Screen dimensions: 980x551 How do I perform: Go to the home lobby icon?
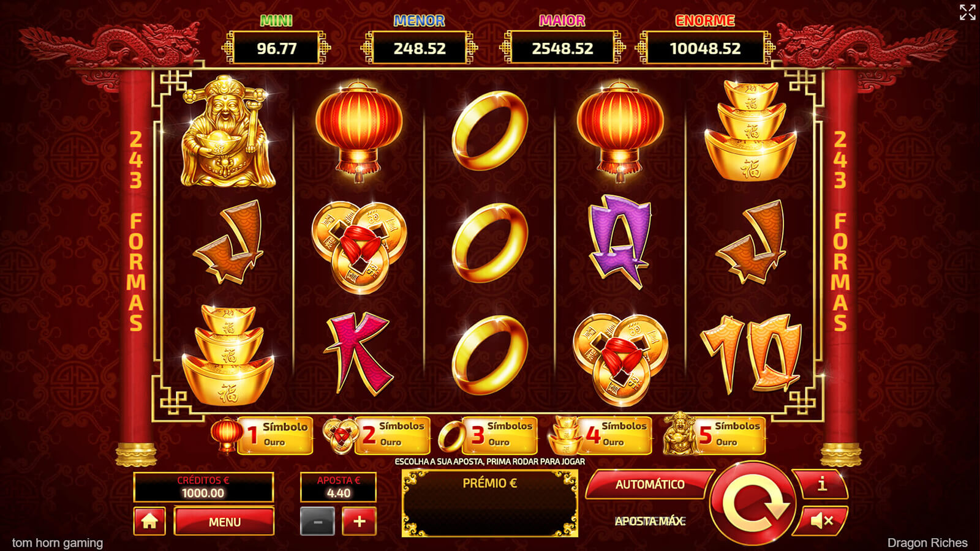coord(149,521)
